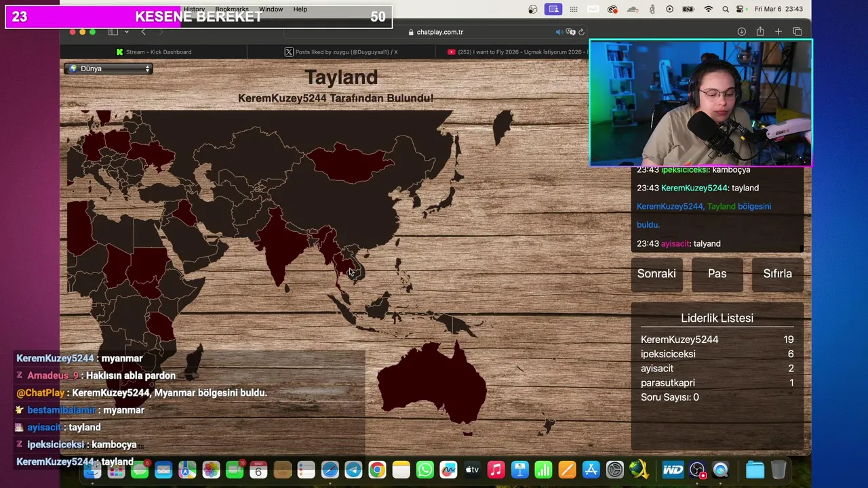Open Control Center menu bar icon
The image size is (868, 488).
tap(741, 9)
